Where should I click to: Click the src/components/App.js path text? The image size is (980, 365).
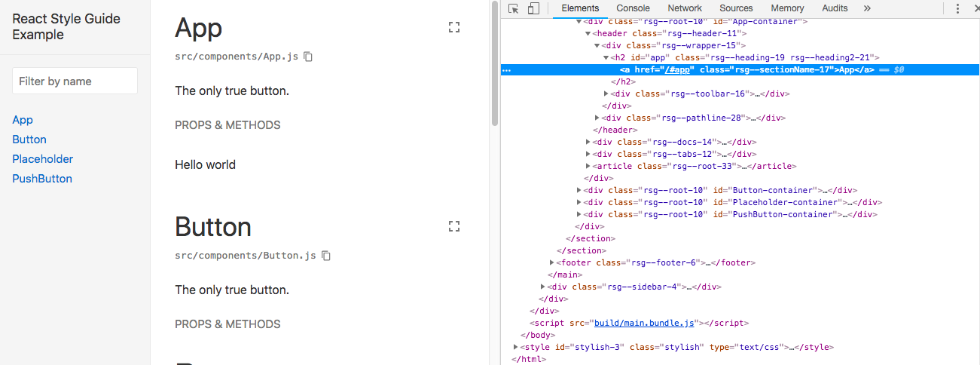[x=237, y=57]
